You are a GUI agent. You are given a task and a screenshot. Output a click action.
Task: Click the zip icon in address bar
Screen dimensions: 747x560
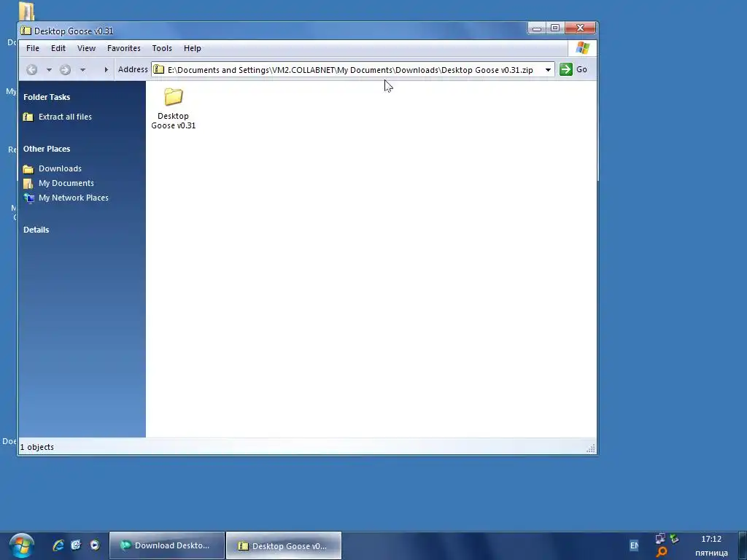pyautogui.click(x=158, y=69)
